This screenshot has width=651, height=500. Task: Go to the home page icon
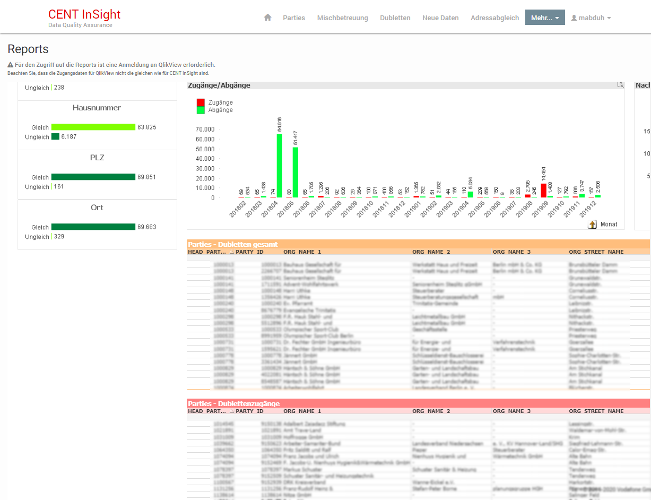point(267,18)
